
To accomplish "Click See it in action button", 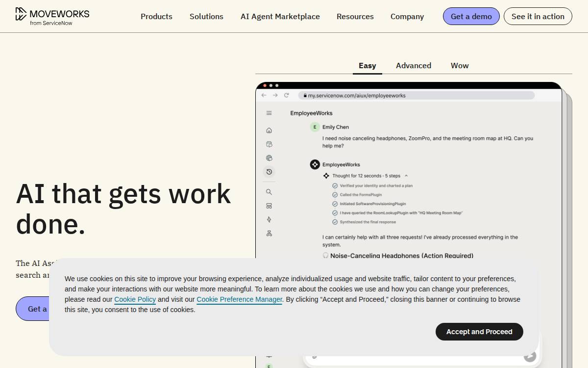I will coord(538,16).
